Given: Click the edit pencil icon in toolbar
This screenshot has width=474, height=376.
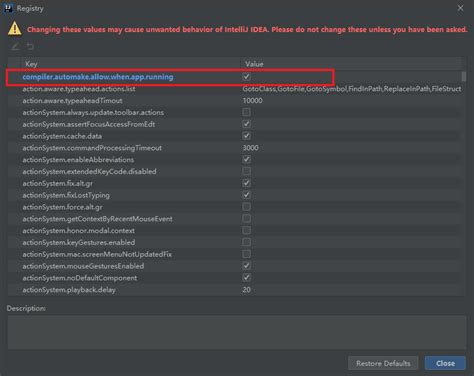Looking at the screenshot, I should [x=15, y=47].
